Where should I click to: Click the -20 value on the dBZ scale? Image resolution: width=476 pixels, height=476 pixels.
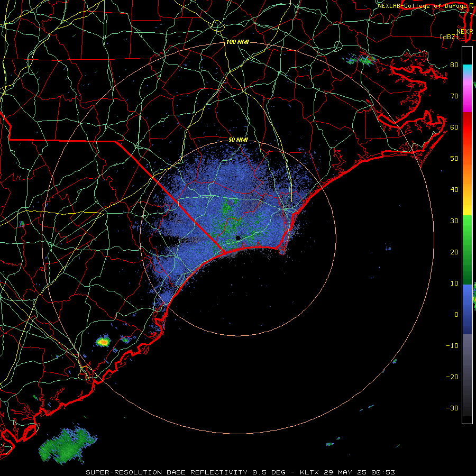tap(452, 377)
